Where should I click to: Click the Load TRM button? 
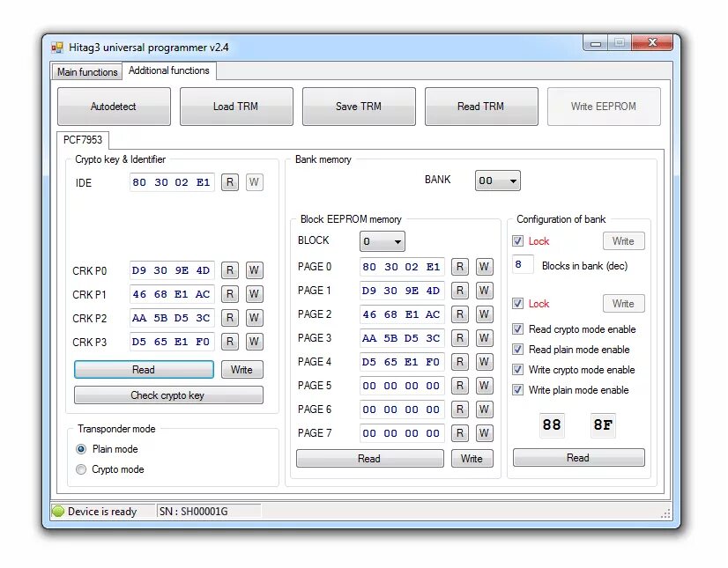tap(236, 107)
